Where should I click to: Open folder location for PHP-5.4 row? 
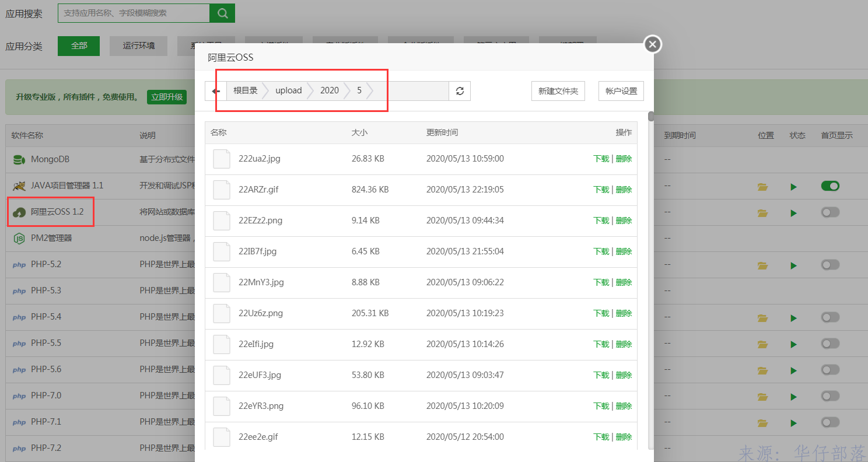(762, 318)
